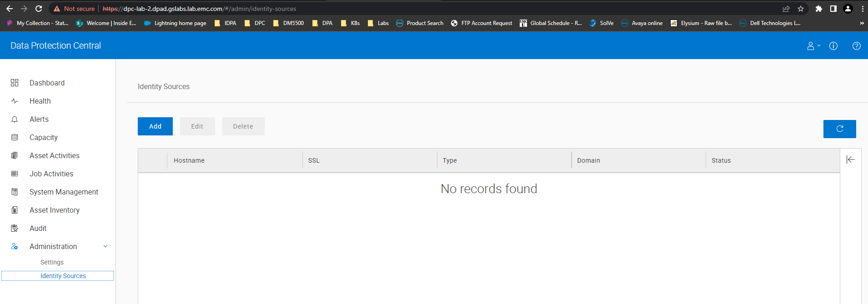The image size is (868, 304).
Task: Refresh the Identity Sources table
Action: 839,129
